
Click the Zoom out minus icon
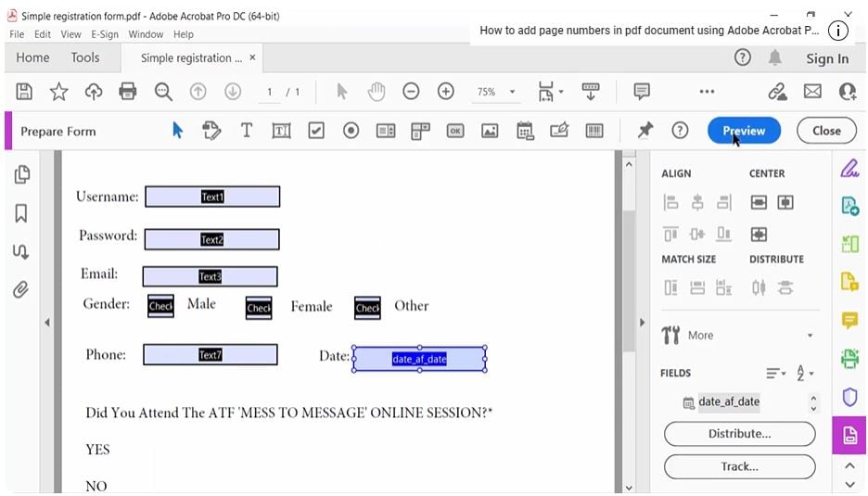tap(411, 92)
